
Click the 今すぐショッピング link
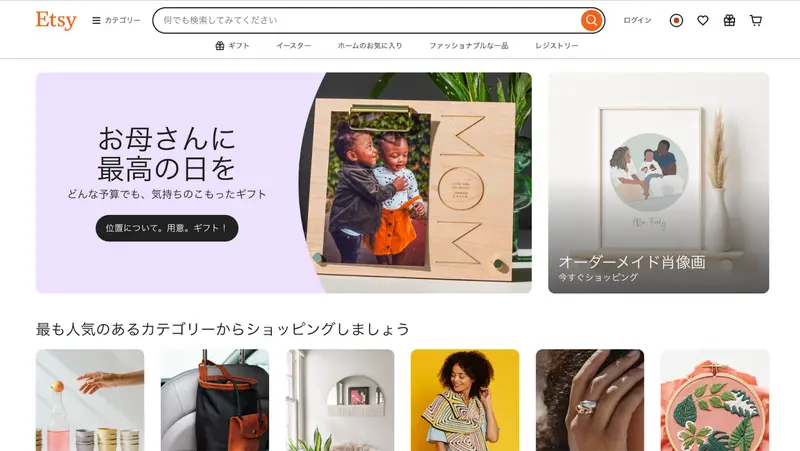[x=597, y=277]
